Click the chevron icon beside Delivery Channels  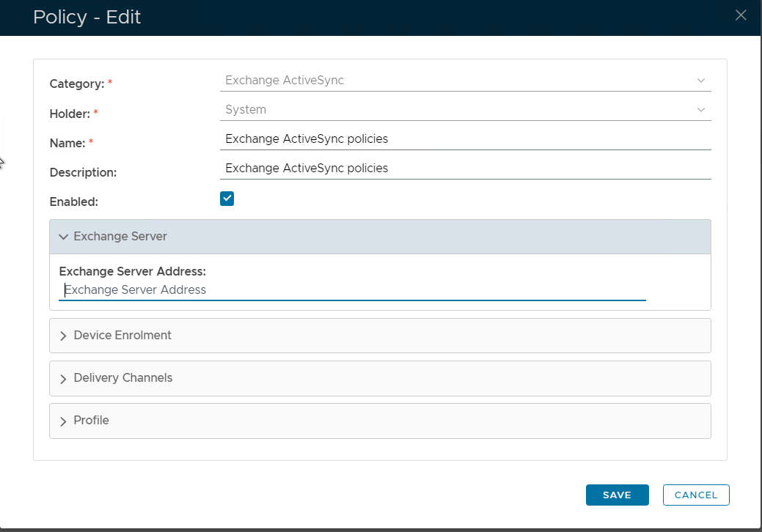pos(63,378)
